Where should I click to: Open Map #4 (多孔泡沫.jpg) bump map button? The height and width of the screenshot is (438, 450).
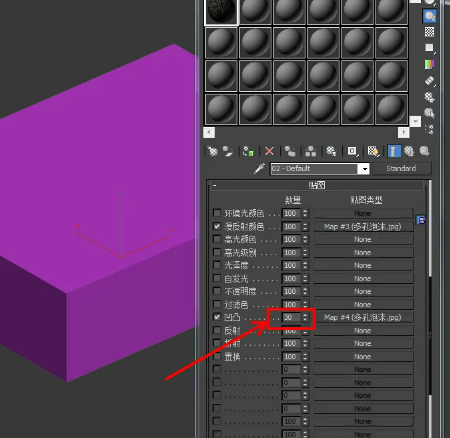363,317
